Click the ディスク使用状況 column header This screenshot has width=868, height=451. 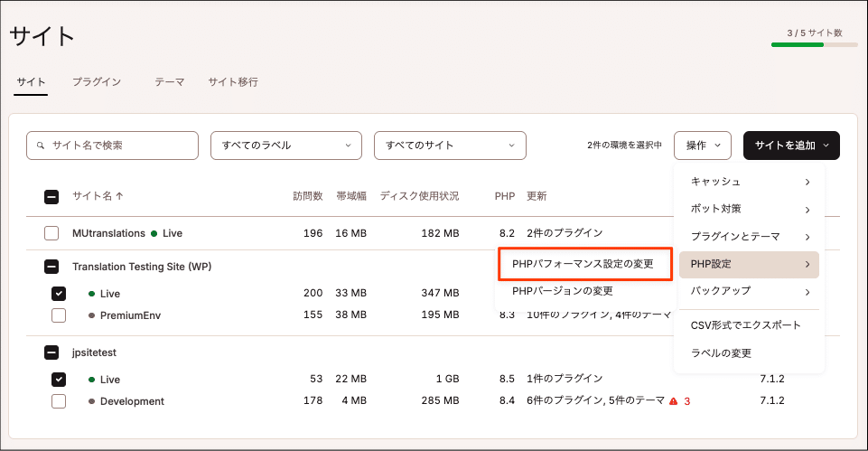click(x=420, y=196)
